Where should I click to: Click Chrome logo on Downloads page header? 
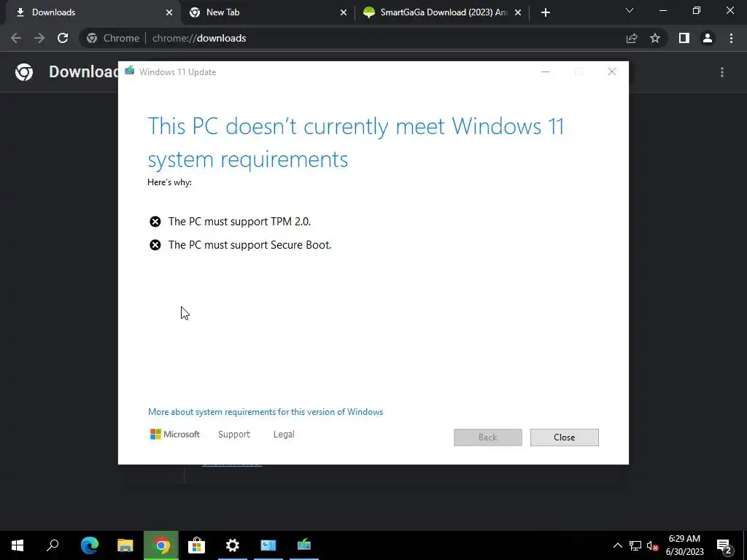24,72
